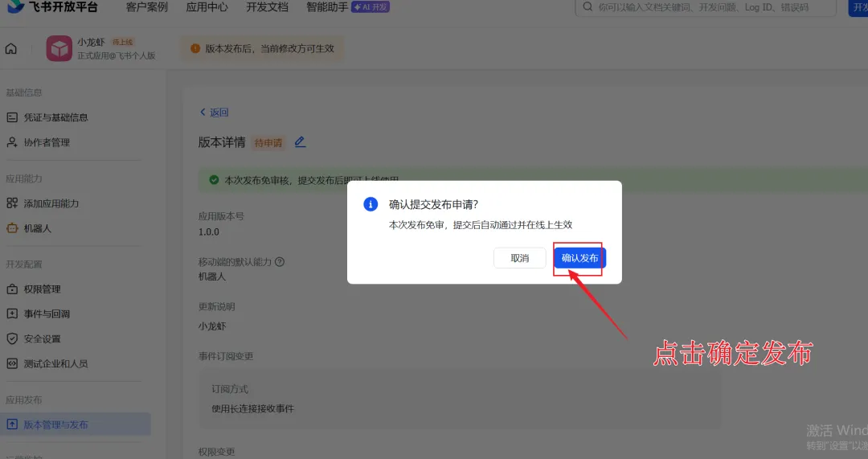
Task: Click the version number 1.0.0
Action: tap(209, 232)
